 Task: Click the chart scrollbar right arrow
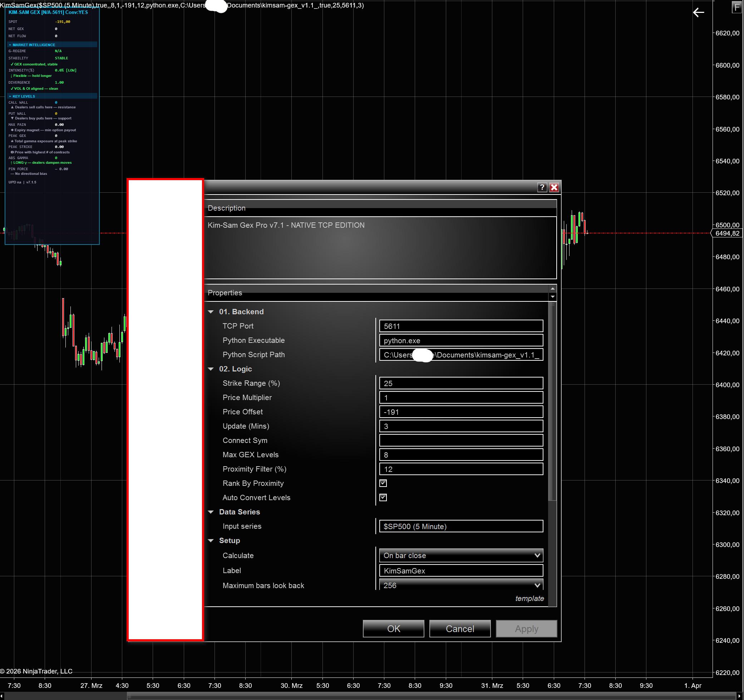(x=739, y=696)
